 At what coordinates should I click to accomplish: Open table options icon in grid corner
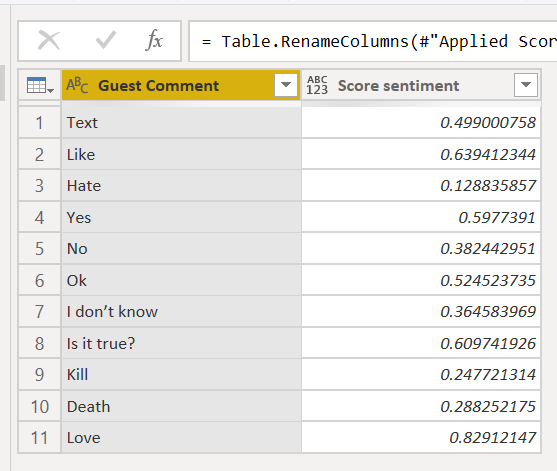tap(40, 85)
